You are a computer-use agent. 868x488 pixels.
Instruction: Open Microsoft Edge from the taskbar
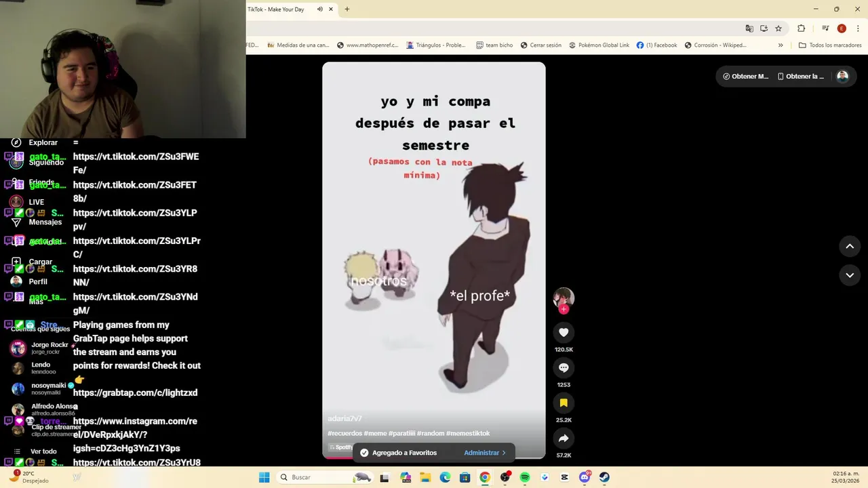coord(445,477)
